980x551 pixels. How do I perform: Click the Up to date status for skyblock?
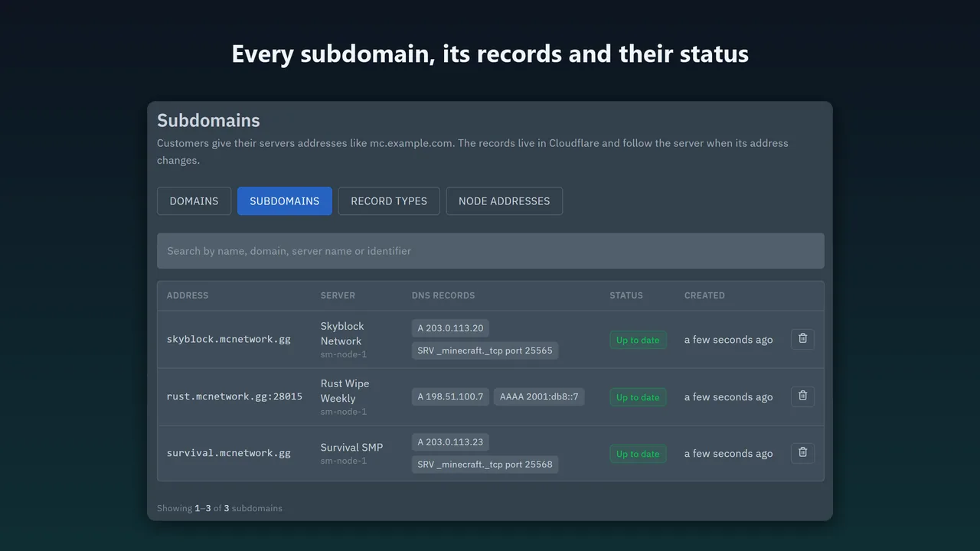pyautogui.click(x=638, y=340)
